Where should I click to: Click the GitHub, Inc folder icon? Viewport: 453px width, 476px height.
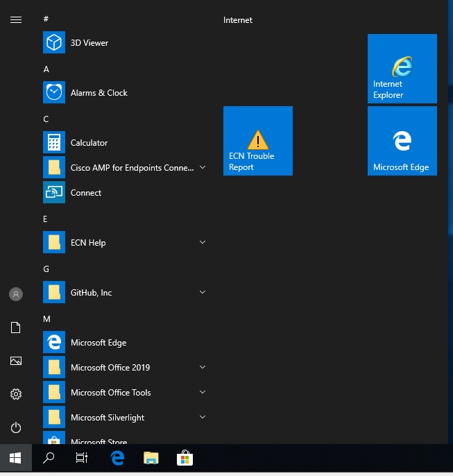[54, 292]
